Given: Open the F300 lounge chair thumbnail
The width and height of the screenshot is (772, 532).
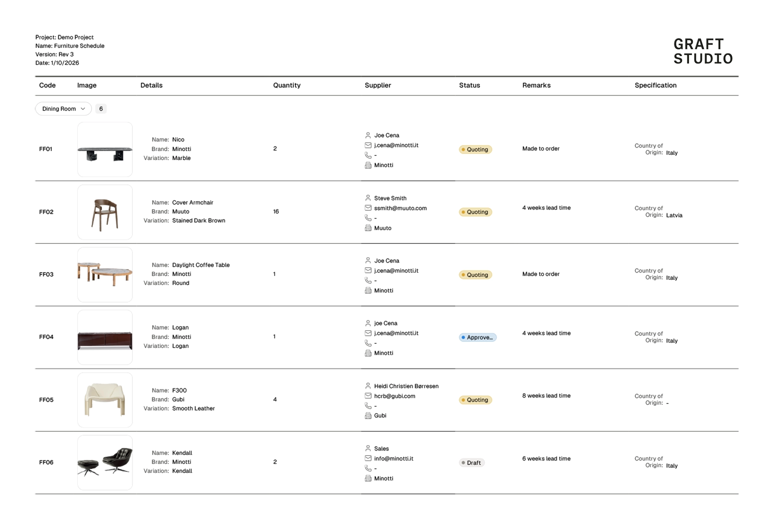Looking at the screenshot, I should (105, 400).
